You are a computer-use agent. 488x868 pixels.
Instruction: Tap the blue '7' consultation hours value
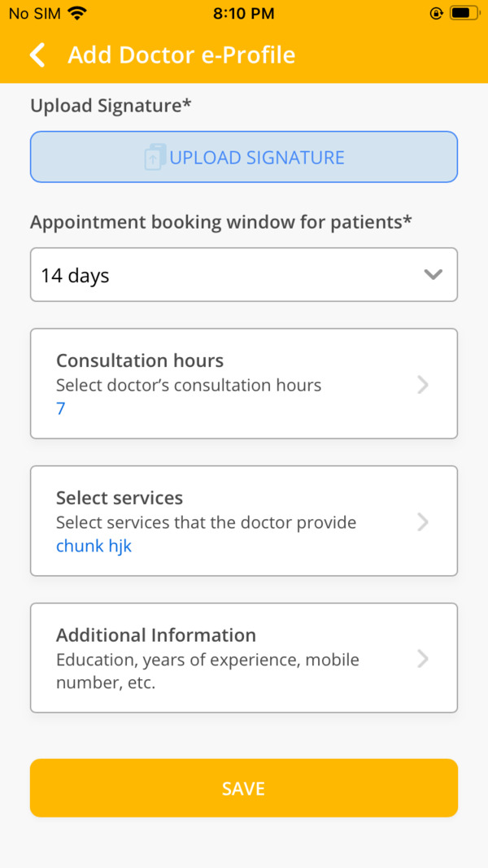(x=61, y=409)
